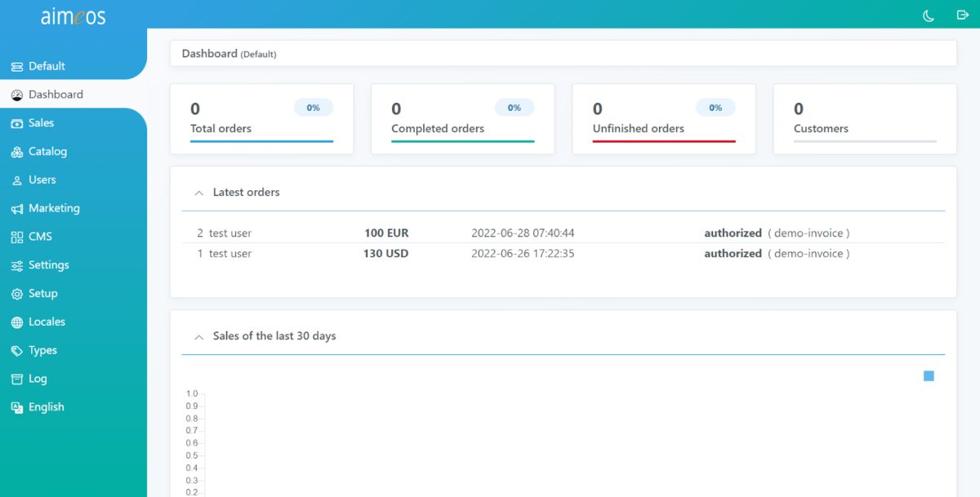
Task: Click the Total orders card
Action: (x=262, y=119)
